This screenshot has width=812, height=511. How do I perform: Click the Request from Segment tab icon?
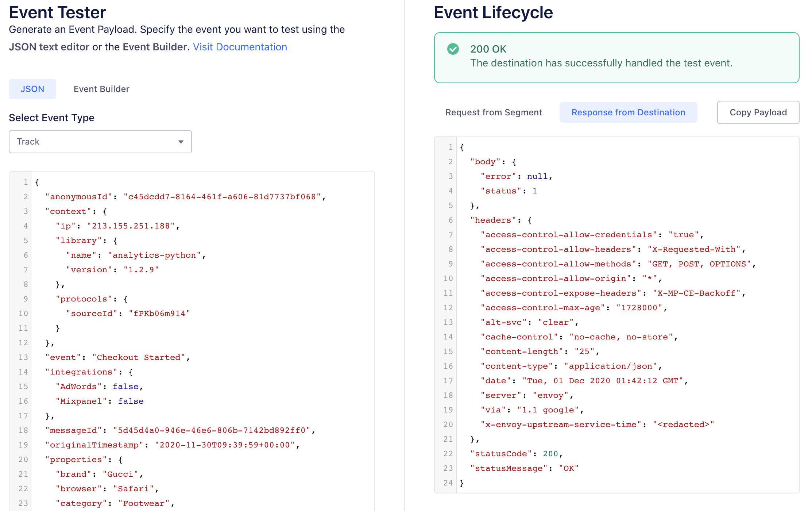click(493, 112)
